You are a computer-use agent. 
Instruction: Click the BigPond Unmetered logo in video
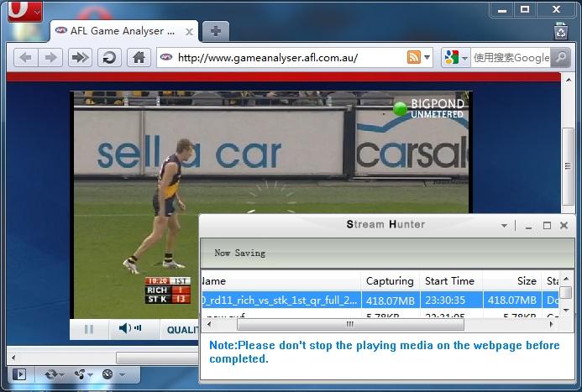(x=429, y=108)
